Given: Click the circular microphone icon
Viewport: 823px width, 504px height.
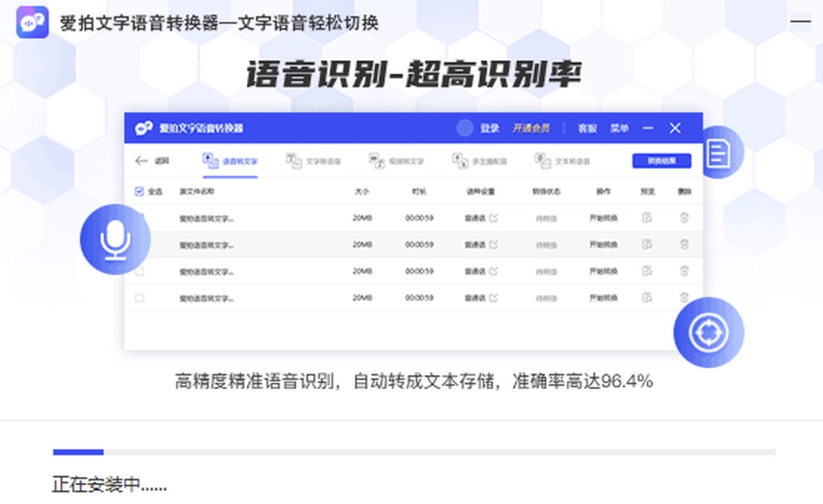Looking at the screenshot, I should click(x=114, y=238).
